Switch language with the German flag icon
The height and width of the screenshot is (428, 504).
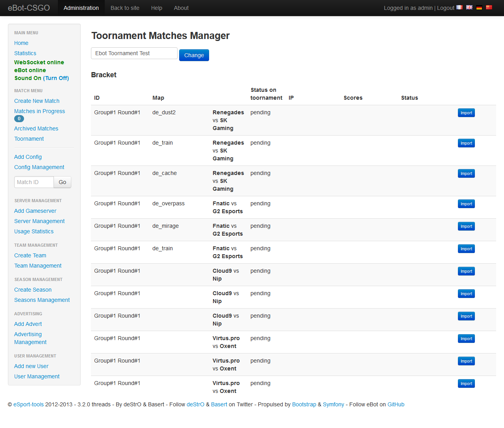pos(479,7)
